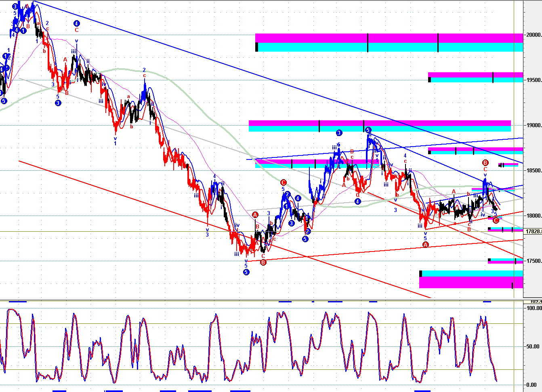Click the 18500 price axis label
The width and height of the screenshot is (542, 392).
[x=534, y=170]
